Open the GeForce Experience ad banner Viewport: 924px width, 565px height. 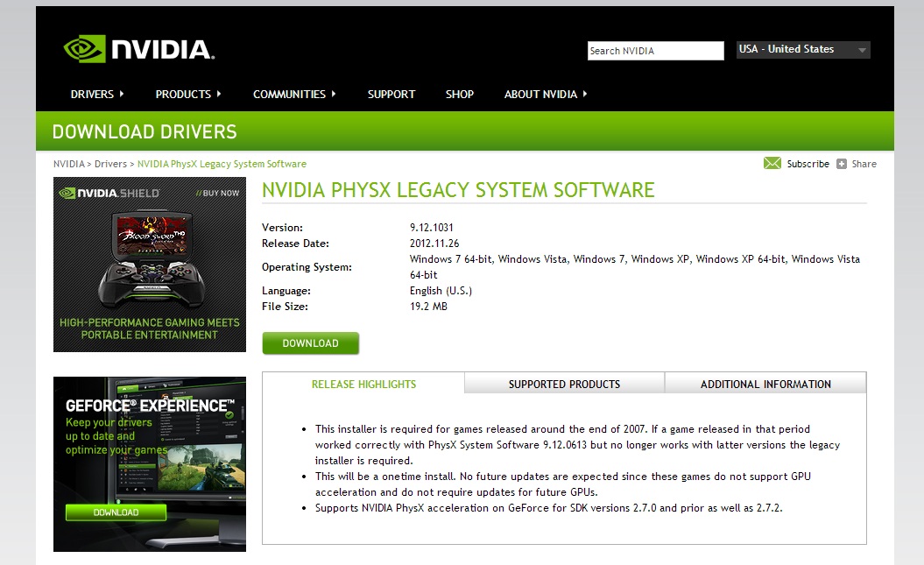click(x=150, y=464)
